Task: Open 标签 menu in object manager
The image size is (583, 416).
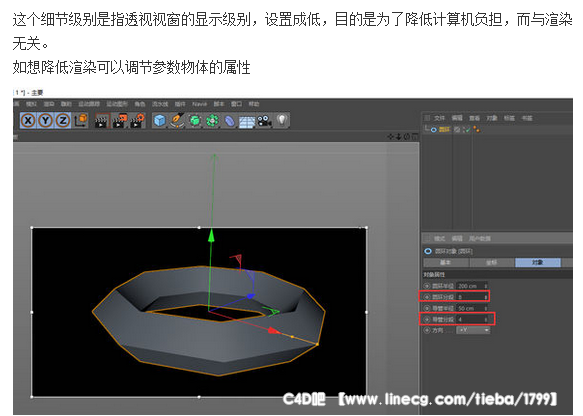Action: [509, 118]
